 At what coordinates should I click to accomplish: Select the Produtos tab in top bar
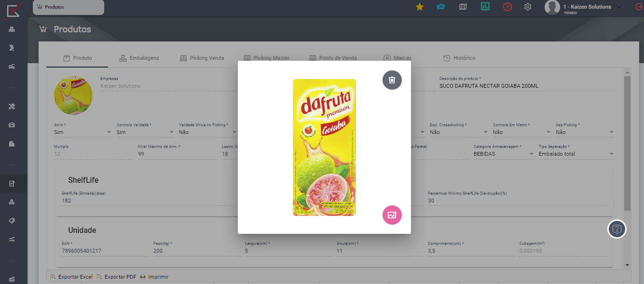click(x=69, y=7)
